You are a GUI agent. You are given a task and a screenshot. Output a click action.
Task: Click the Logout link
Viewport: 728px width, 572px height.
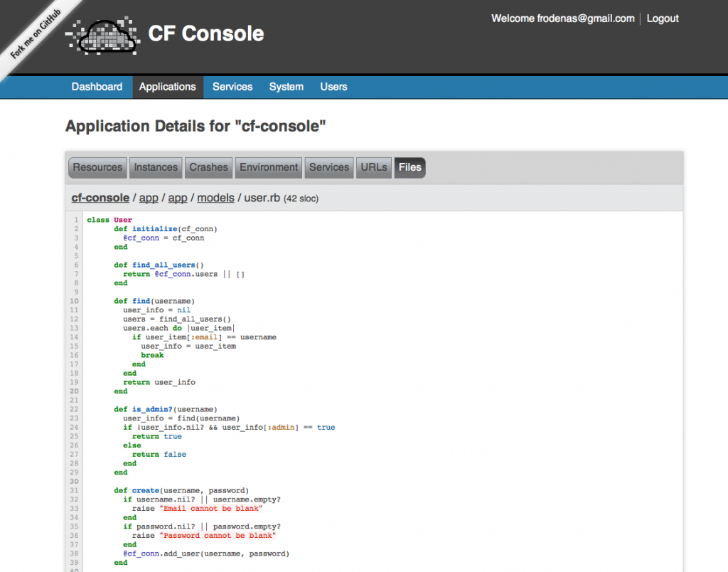pos(663,18)
